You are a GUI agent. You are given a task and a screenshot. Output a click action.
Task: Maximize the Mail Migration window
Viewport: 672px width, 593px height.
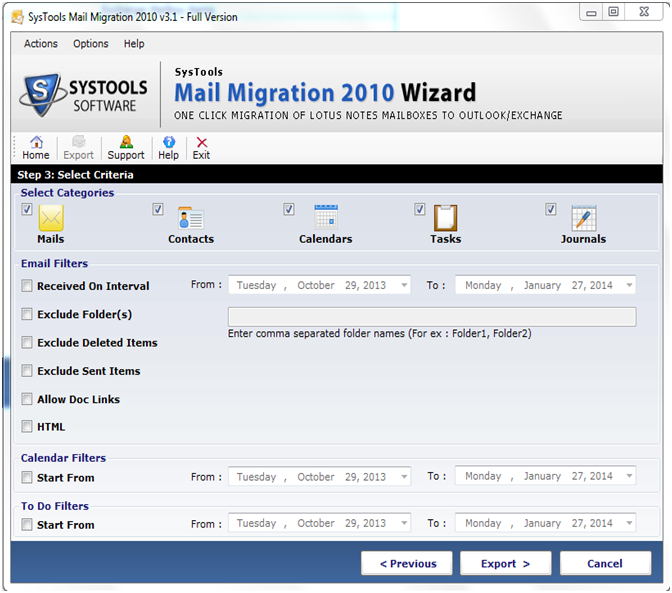click(614, 12)
